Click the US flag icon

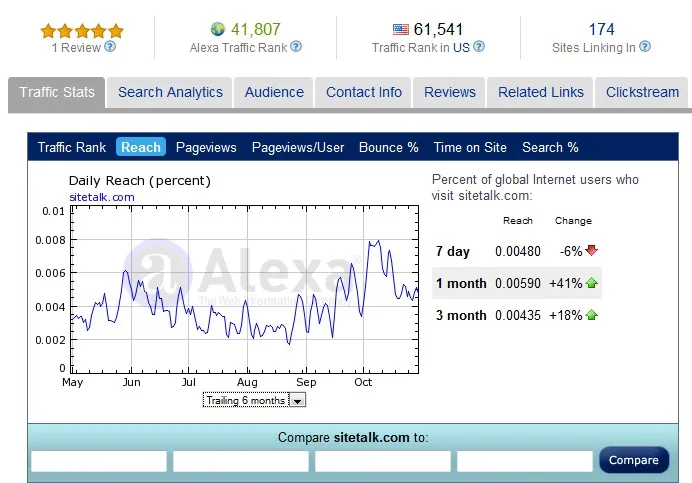click(401, 30)
